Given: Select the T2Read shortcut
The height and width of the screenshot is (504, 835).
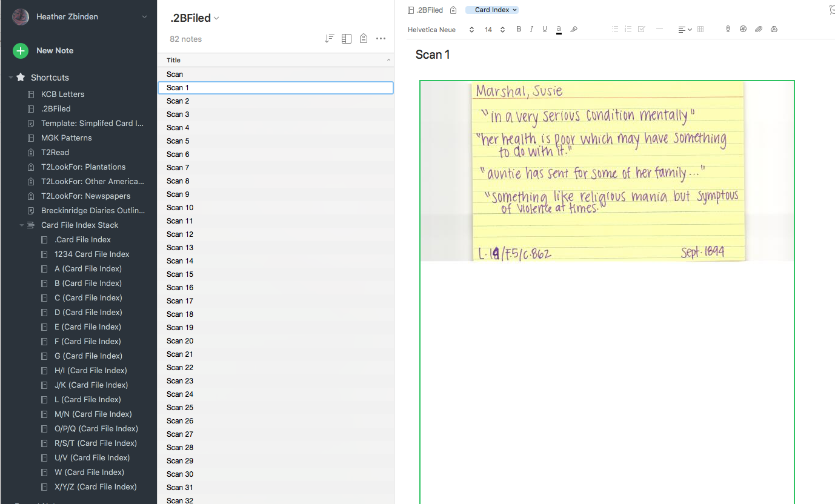Looking at the screenshot, I should 55,152.
